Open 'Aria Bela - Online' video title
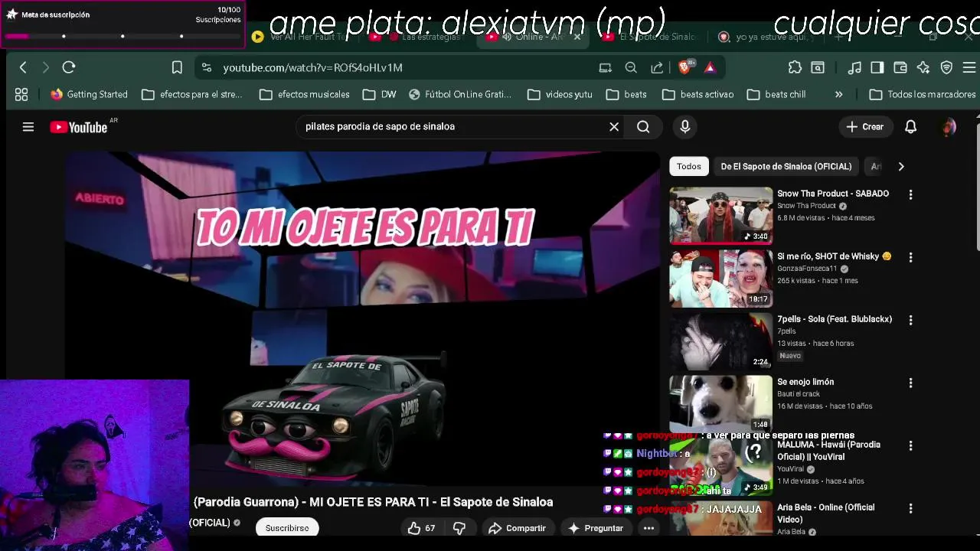 [x=825, y=513]
